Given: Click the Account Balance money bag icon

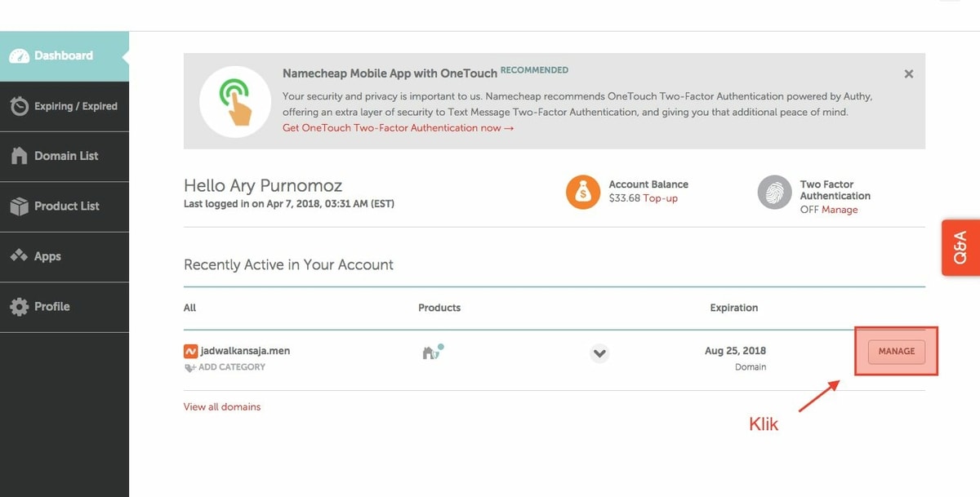Looking at the screenshot, I should (583, 193).
